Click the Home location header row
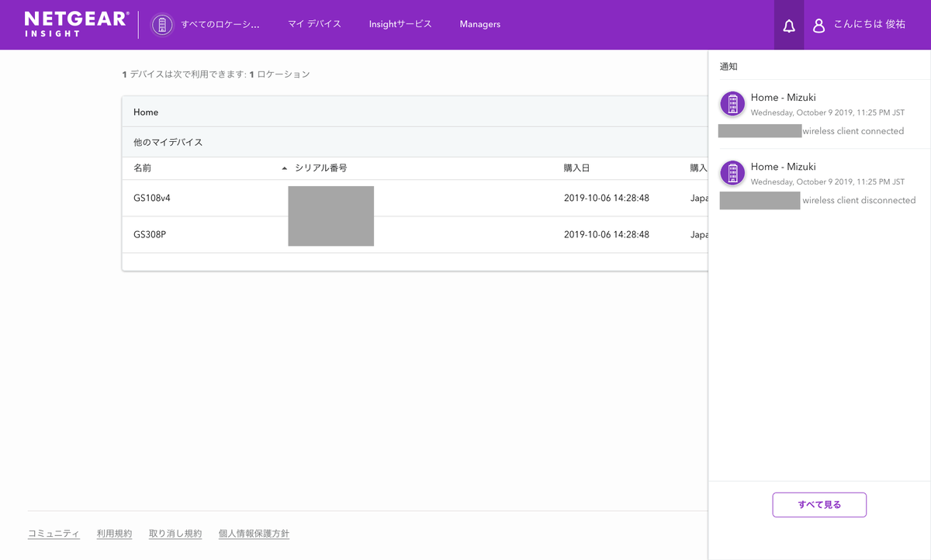Viewport: 931px width, 560px height. pyautogui.click(x=415, y=112)
